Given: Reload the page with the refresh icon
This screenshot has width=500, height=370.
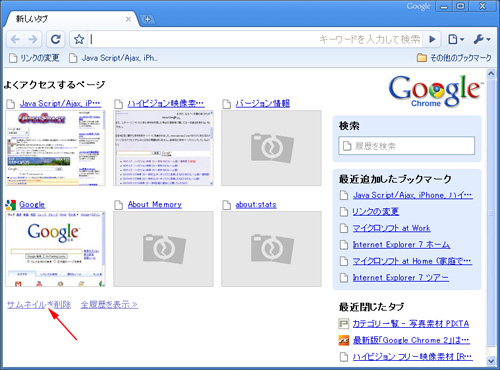Looking at the screenshot, I should (55, 40).
